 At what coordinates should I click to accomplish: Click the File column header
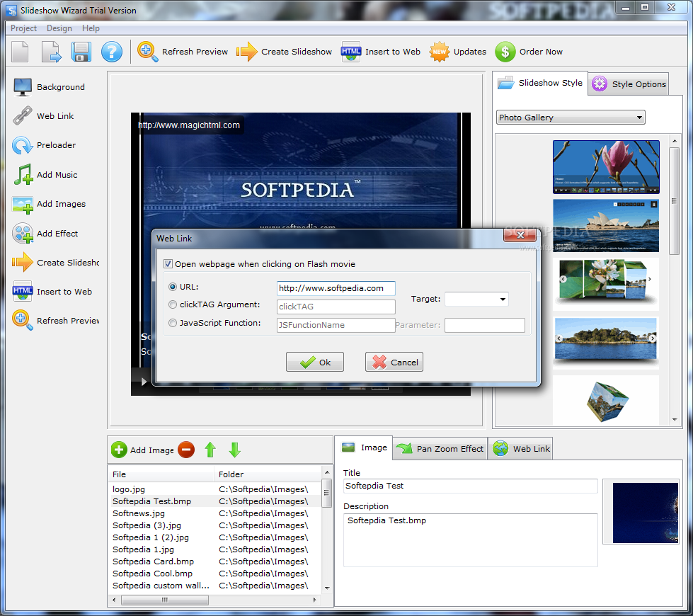tap(161, 474)
